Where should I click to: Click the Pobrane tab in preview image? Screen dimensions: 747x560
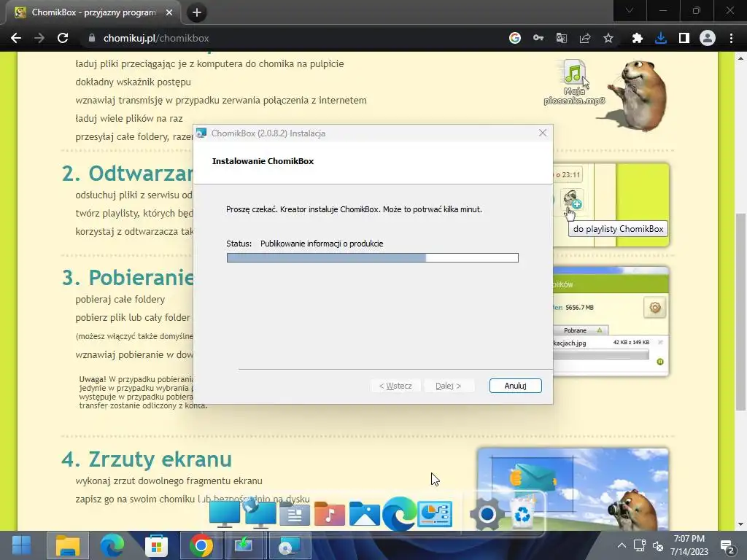580,330
